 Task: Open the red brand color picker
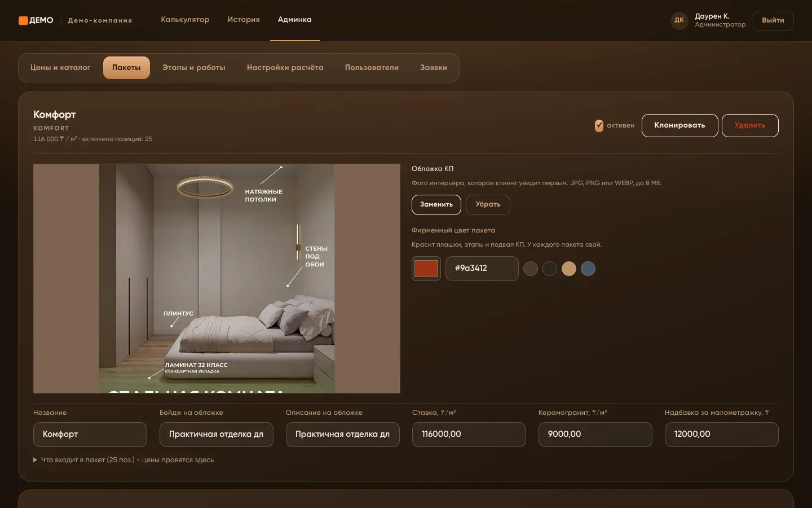(426, 269)
